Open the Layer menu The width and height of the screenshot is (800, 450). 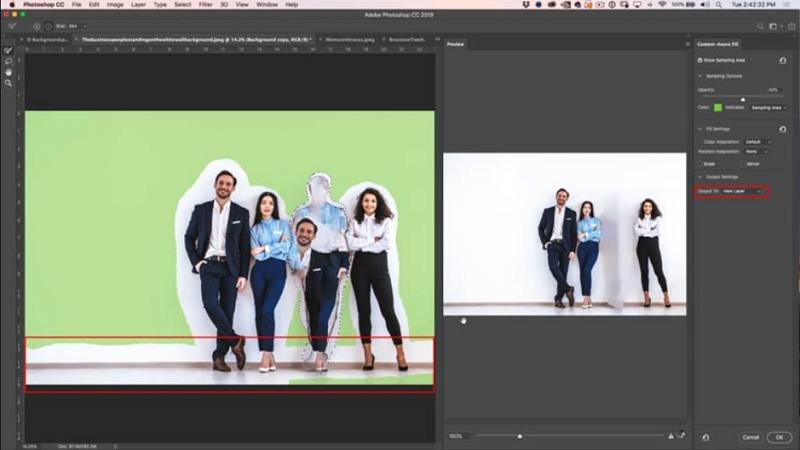(x=138, y=5)
